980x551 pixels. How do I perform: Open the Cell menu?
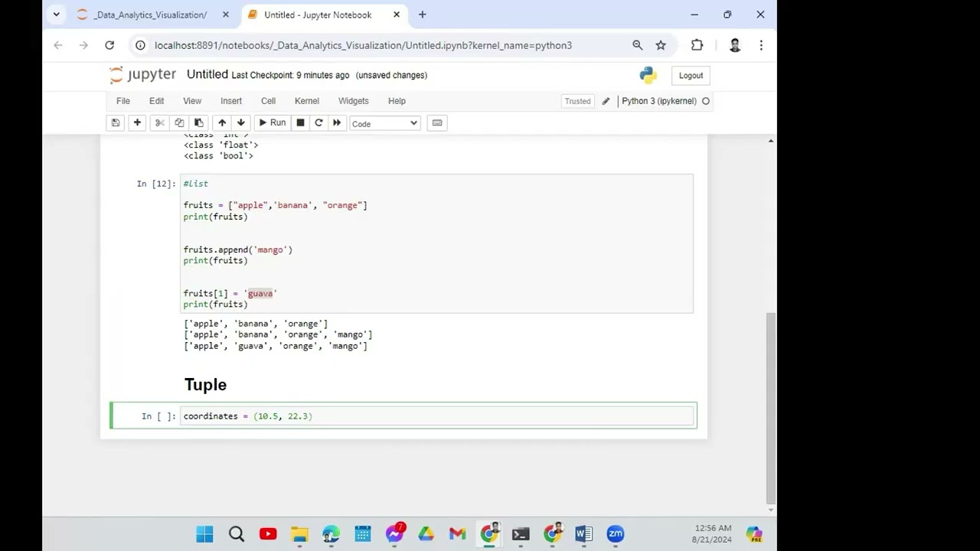(268, 101)
